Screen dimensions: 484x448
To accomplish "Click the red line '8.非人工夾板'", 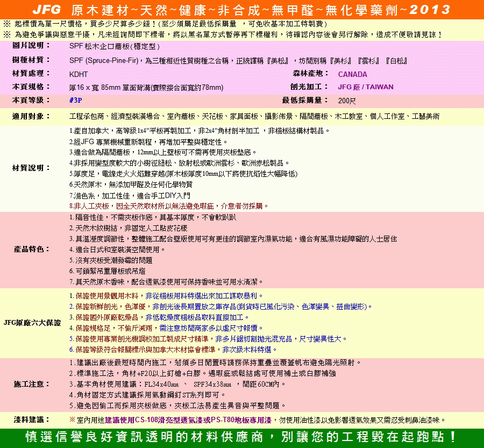I will pyautogui.click(x=169, y=206).
